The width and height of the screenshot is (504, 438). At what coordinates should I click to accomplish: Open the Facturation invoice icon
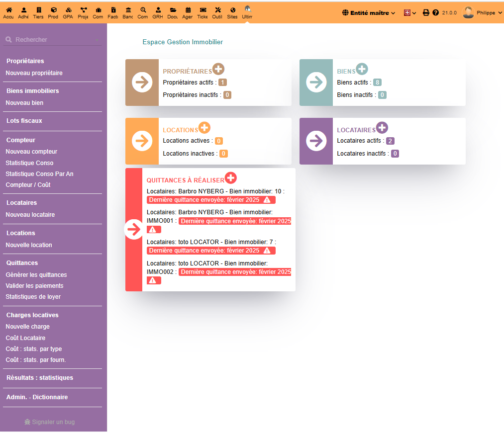[113, 10]
